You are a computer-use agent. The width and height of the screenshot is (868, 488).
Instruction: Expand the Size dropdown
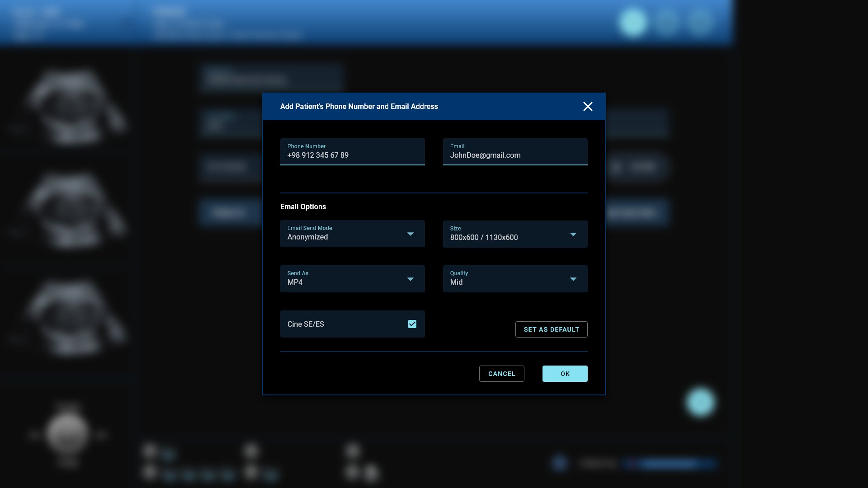[x=515, y=234]
